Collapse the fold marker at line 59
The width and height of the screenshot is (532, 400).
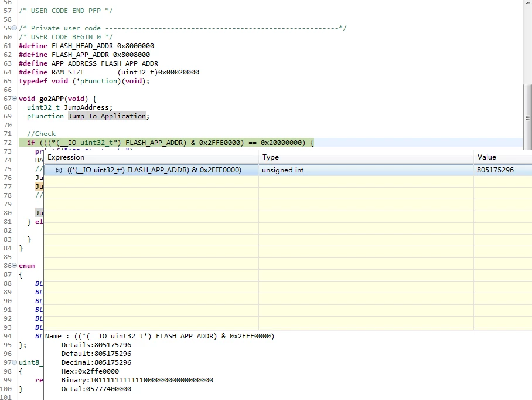tap(15, 28)
